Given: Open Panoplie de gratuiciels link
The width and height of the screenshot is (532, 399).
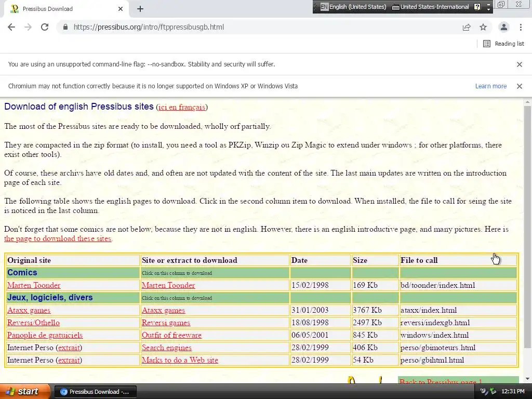Looking at the screenshot, I should tap(45, 335).
